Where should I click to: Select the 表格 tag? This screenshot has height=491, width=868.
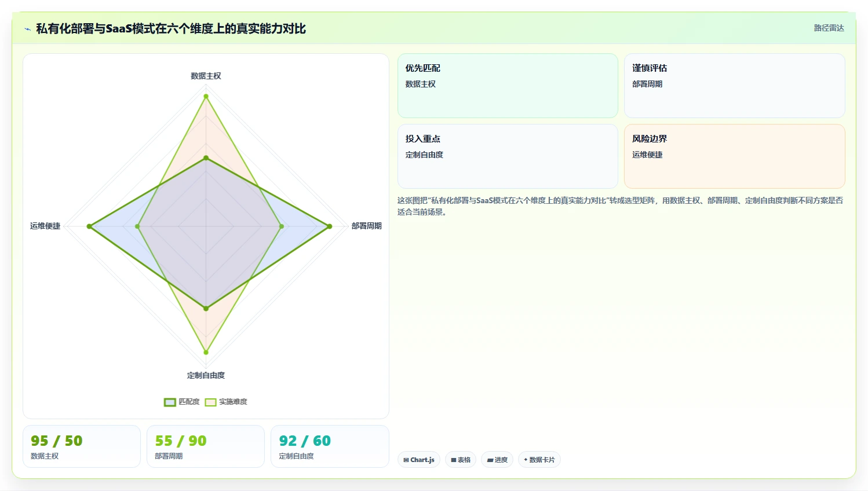[461, 460]
